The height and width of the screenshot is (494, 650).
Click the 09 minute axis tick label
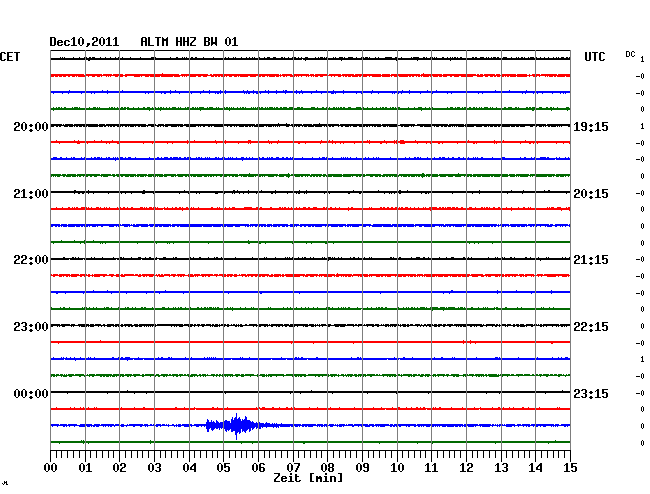click(362, 468)
